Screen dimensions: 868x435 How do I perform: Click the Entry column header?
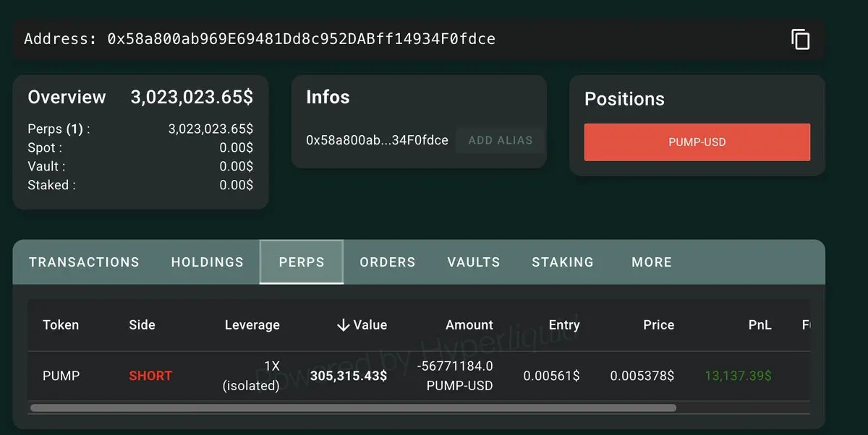click(564, 325)
